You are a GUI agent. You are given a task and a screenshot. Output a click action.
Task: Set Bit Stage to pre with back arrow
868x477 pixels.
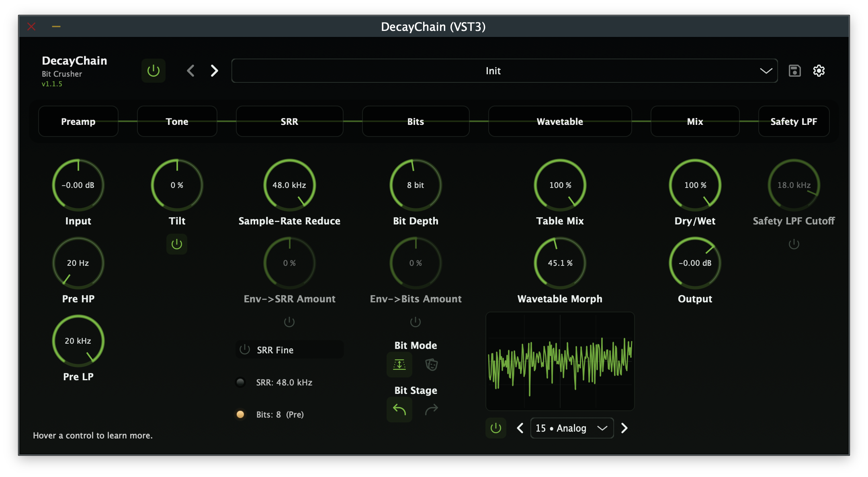[x=399, y=410]
